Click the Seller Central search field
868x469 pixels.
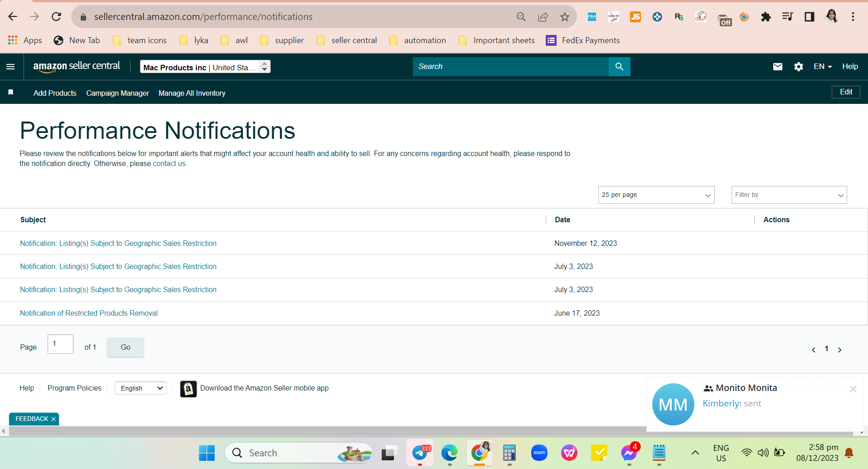[x=511, y=67]
